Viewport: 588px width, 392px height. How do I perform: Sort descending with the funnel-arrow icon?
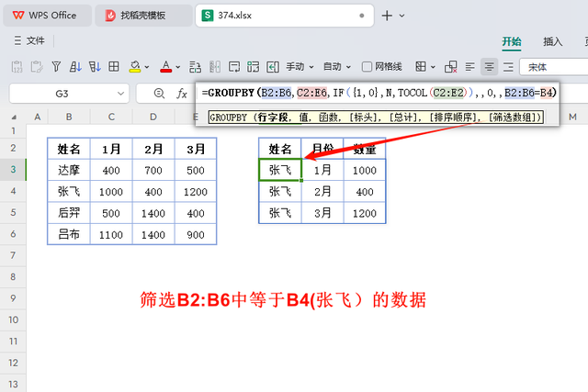[95, 67]
